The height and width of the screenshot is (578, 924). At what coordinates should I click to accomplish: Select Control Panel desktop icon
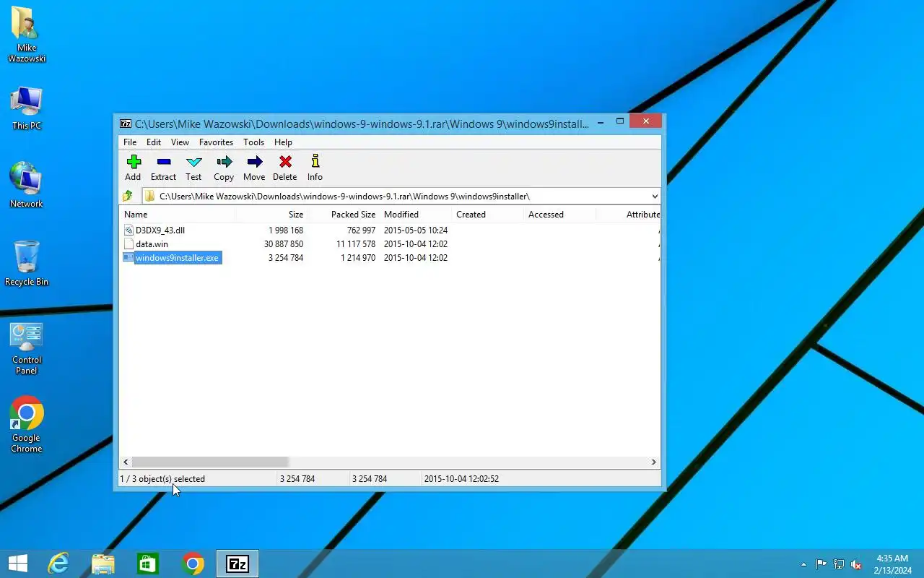27,348
